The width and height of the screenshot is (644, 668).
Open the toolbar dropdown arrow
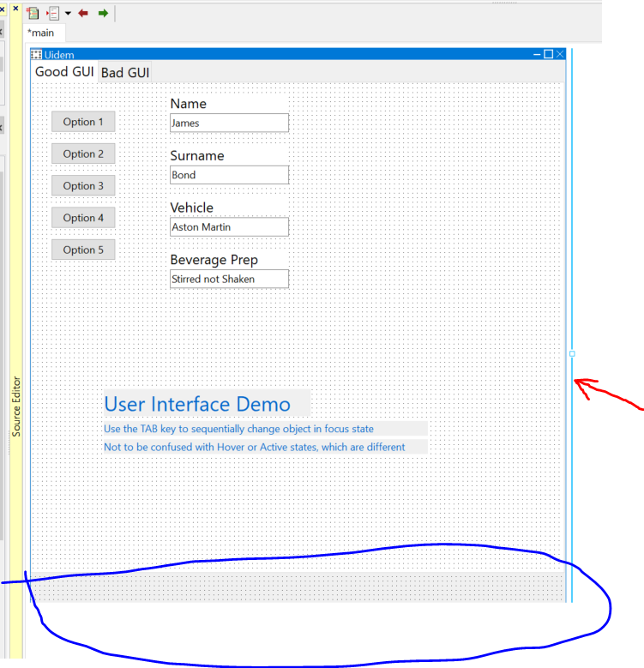point(67,14)
